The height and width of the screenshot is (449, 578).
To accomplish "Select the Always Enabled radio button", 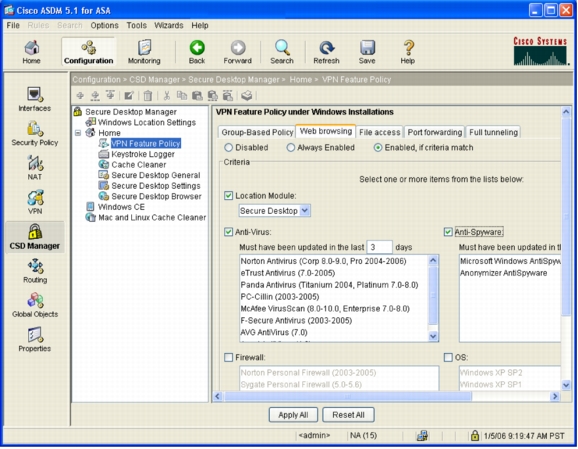I will (x=290, y=148).
